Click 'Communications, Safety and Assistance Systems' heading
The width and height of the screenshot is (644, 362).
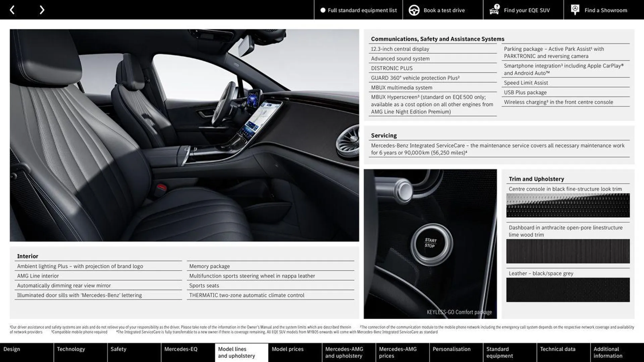[438, 39]
